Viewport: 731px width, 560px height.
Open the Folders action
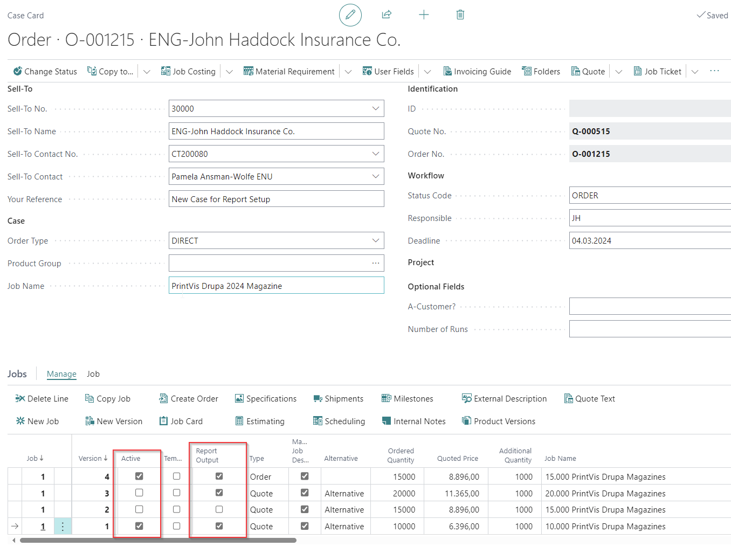541,71
